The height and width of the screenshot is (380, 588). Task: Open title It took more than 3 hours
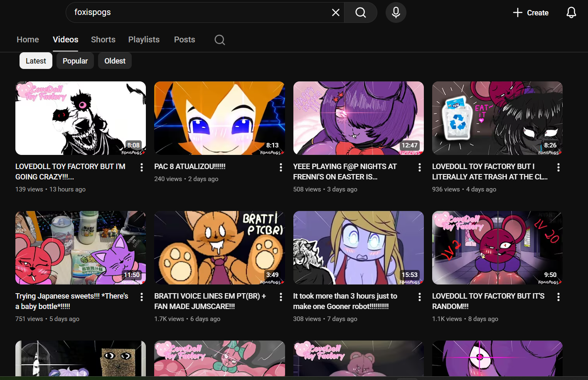345,301
